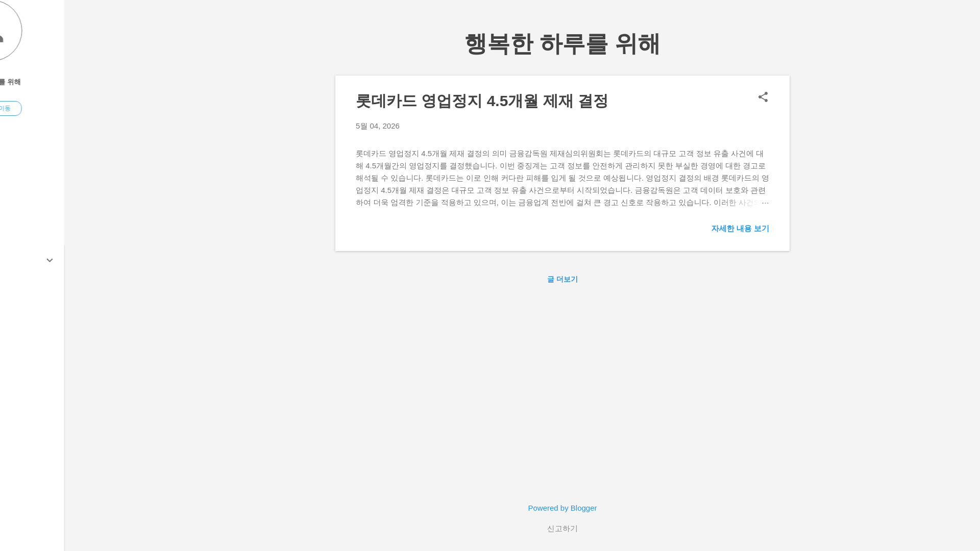Viewport: 980px width, 551px height.
Task: Open the share icon on the post card
Action: pos(763,97)
